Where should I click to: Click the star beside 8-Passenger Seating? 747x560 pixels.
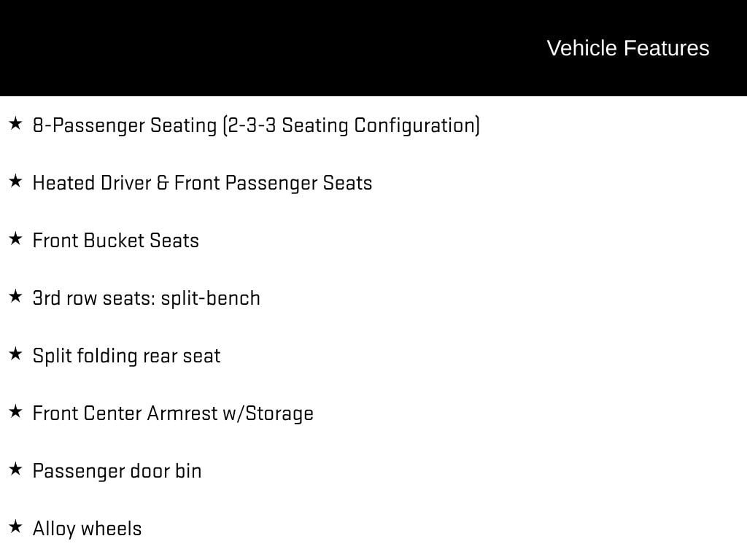(x=15, y=124)
